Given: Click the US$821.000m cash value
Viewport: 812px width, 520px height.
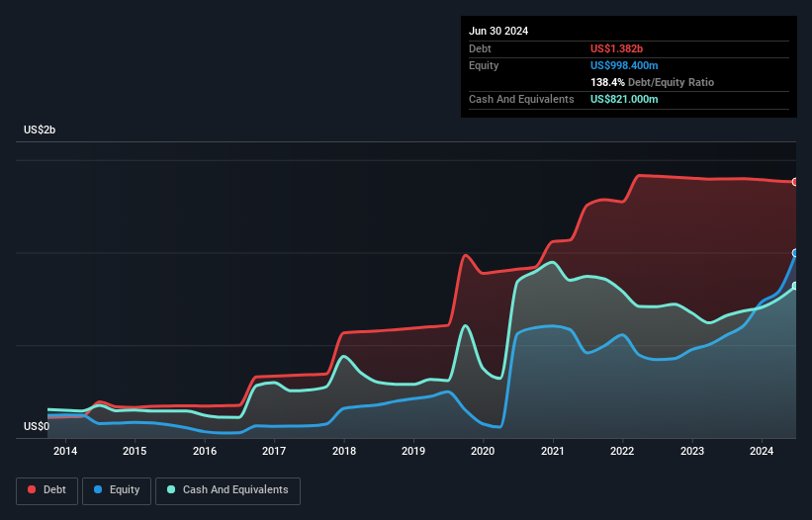Looking at the screenshot, I should point(624,99).
